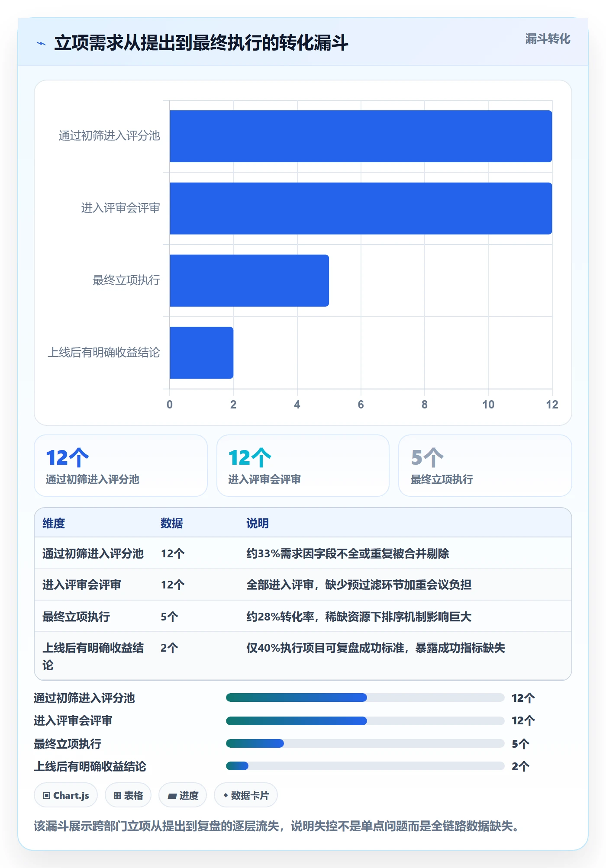Click the 最终立项执行 progress bar
606x868 pixels.
coord(365,743)
